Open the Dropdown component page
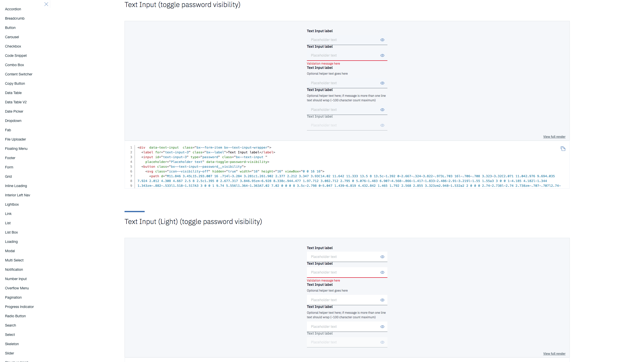644x362 pixels. coord(13,121)
